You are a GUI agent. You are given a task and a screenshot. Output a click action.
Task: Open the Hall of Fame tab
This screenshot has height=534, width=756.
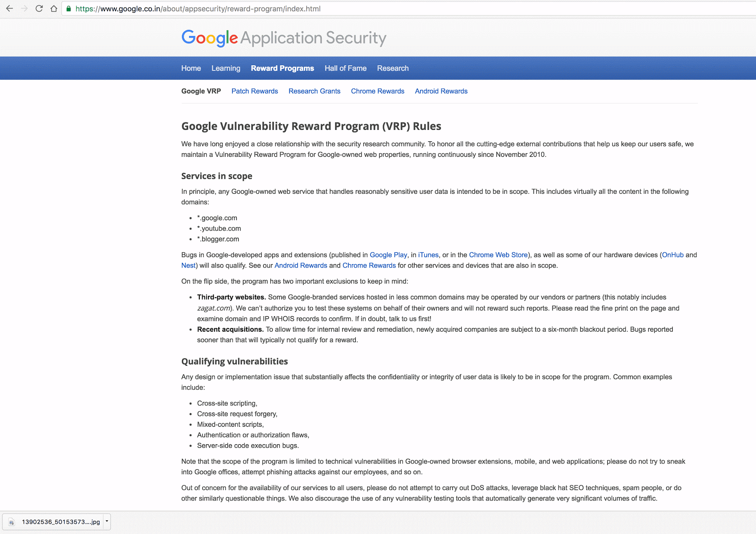345,68
